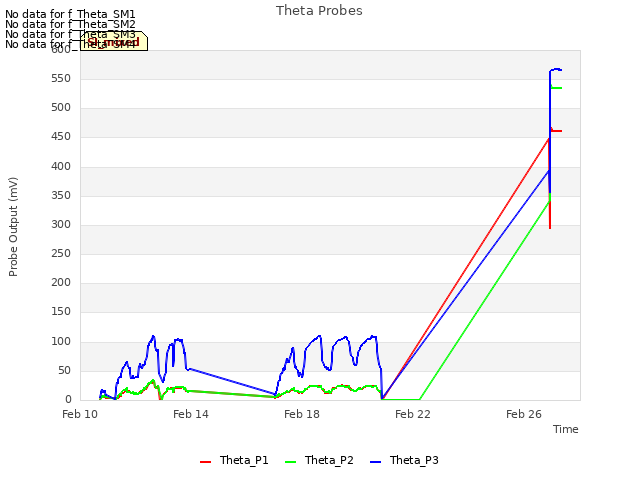The height and width of the screenshot is (480, 640).
Task: Click the 'Feb 22' x-axis label
Action: (413, 414)
